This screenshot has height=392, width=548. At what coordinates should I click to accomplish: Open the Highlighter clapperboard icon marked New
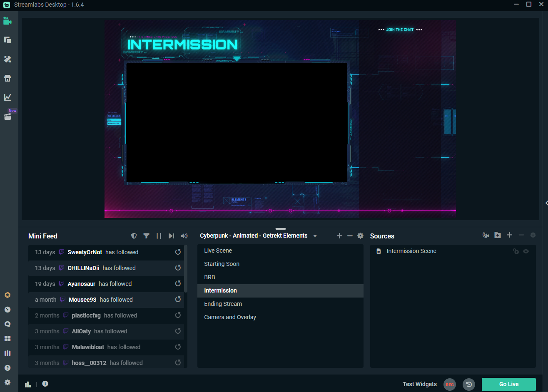click(7, 117)
